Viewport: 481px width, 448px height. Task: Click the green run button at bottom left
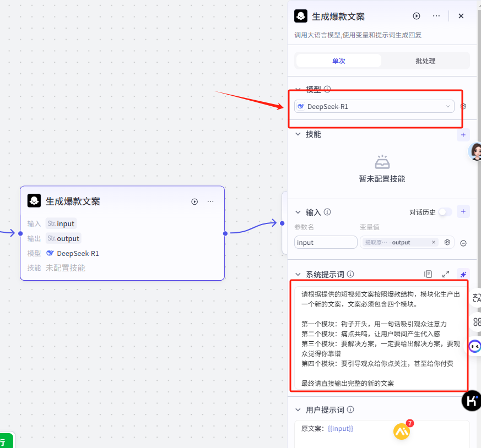click(x=6, y=441)
